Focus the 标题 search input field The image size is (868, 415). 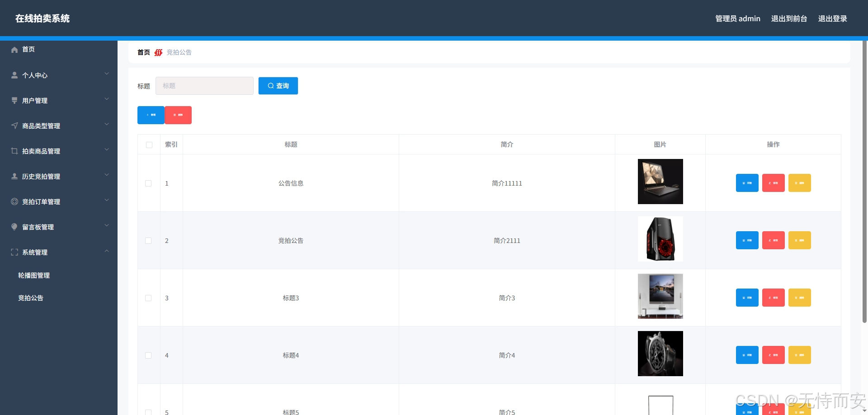(x=204, y=86)
